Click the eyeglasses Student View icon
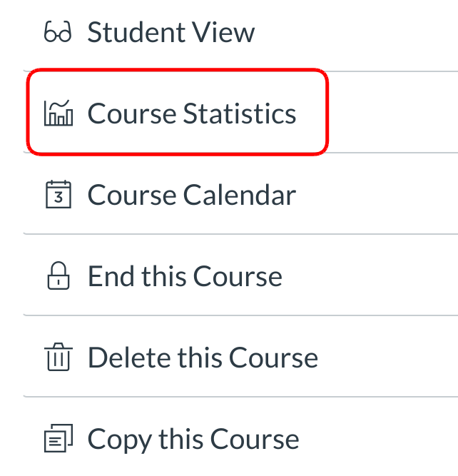Image resolution: width=458 pixels, height=476 pixels. pyautogui.click(x=58, y=33)
